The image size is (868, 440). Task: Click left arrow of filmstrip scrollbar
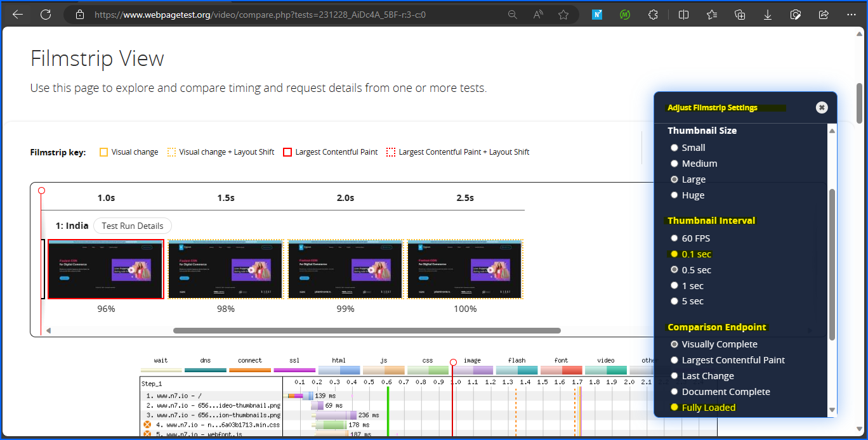click(x=48, y=330)
